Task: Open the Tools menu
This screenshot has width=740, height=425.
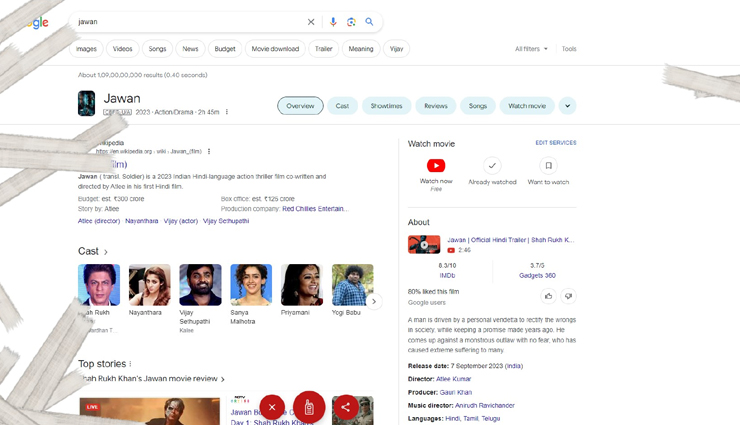Action: (569, 49)
